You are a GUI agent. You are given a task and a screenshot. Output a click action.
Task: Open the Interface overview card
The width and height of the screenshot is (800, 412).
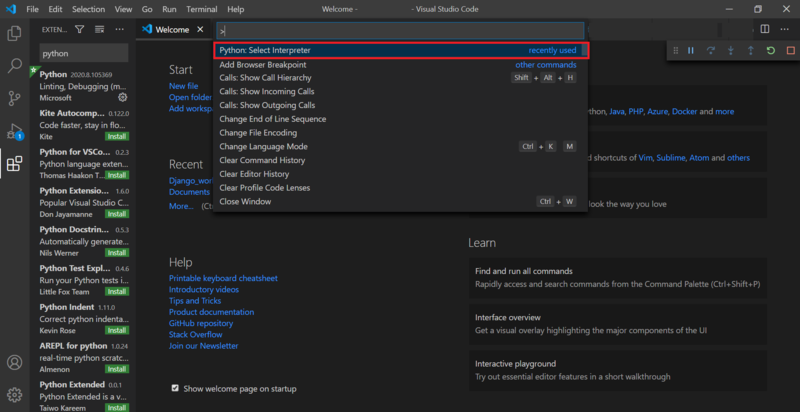point(618,324)
